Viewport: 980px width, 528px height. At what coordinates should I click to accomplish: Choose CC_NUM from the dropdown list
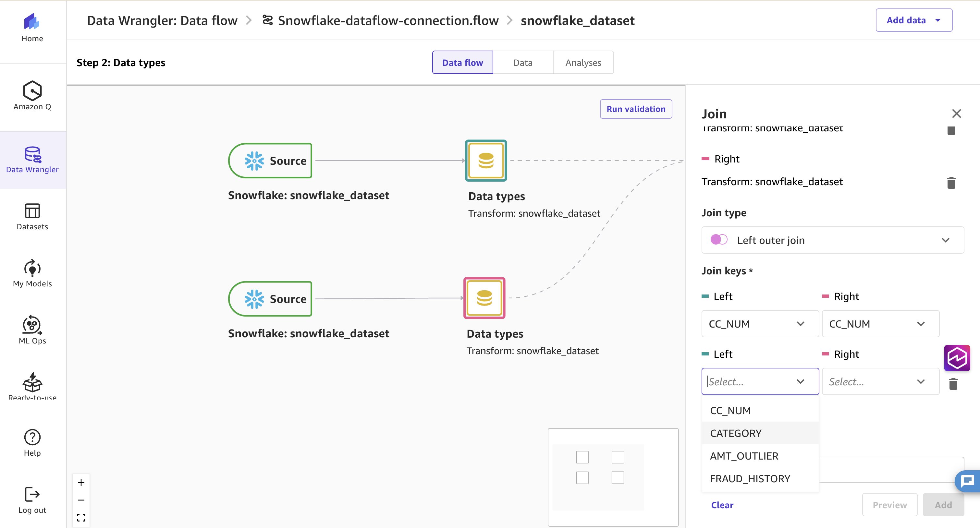point(760,411)
